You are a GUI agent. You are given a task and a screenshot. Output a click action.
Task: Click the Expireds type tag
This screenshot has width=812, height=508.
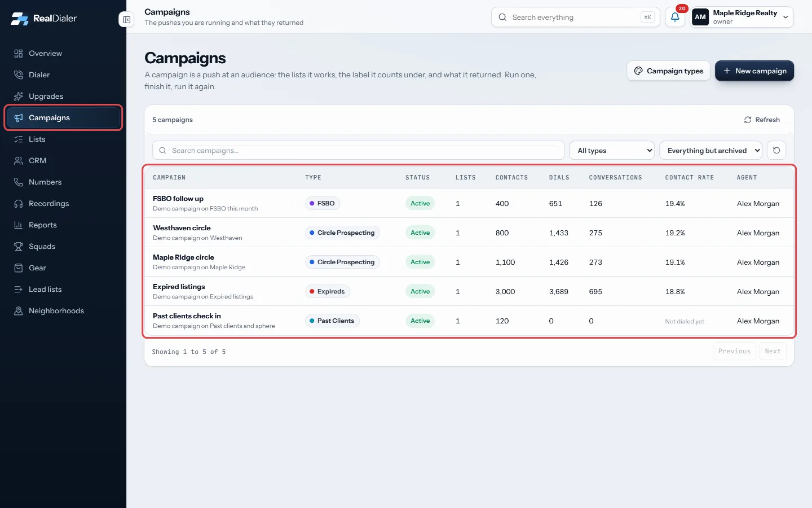328,291
